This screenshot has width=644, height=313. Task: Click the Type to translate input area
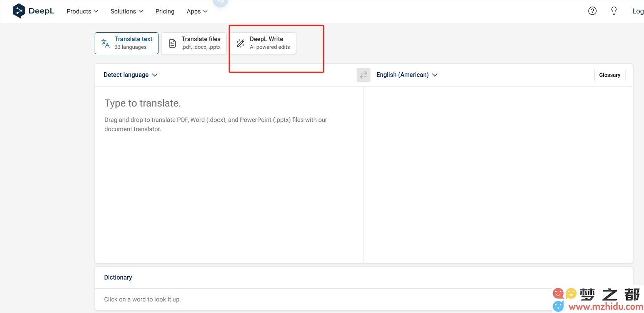(x=229, y=175)
